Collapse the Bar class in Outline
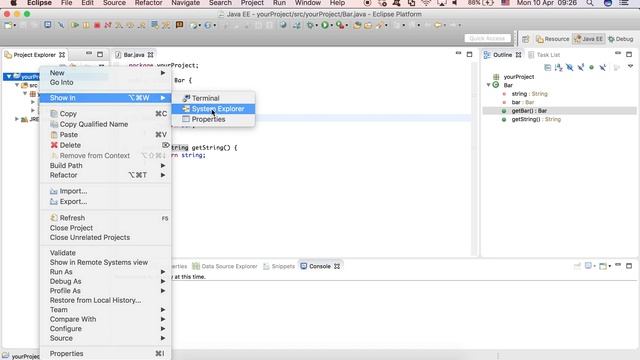640x360 pixels. click(489, 85)
